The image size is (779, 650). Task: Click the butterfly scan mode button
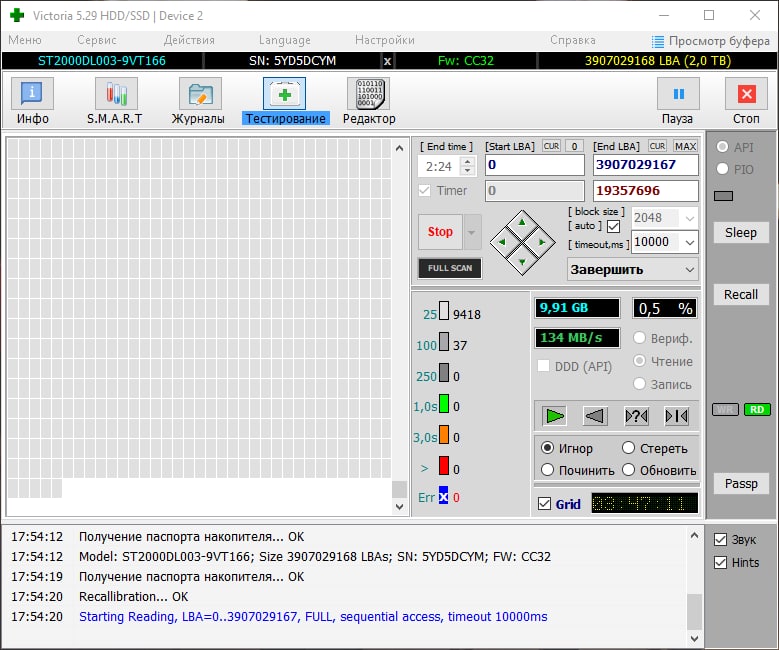click(x=677, y=416)
